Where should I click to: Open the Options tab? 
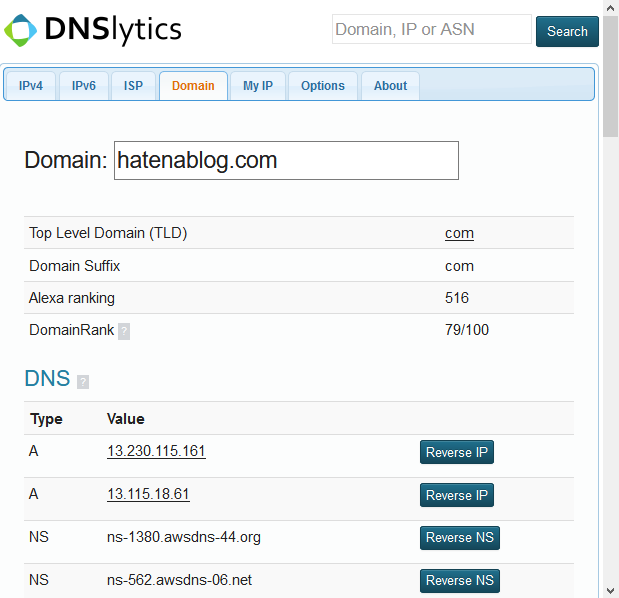pos(323,86)
